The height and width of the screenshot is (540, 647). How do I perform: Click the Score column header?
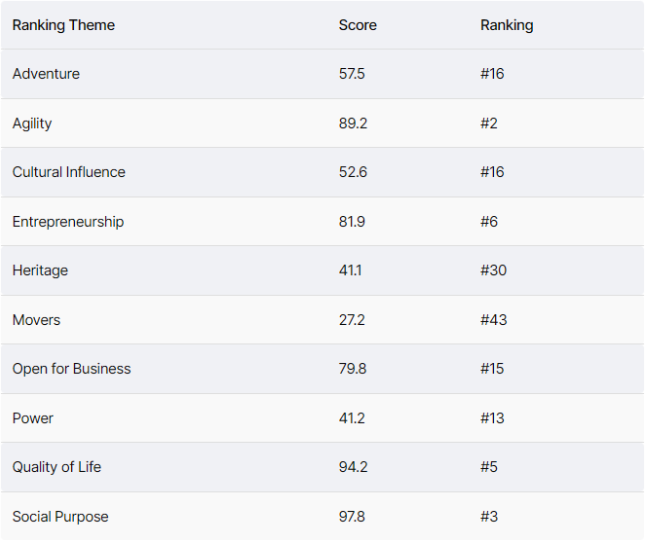[x=358, y=25]
